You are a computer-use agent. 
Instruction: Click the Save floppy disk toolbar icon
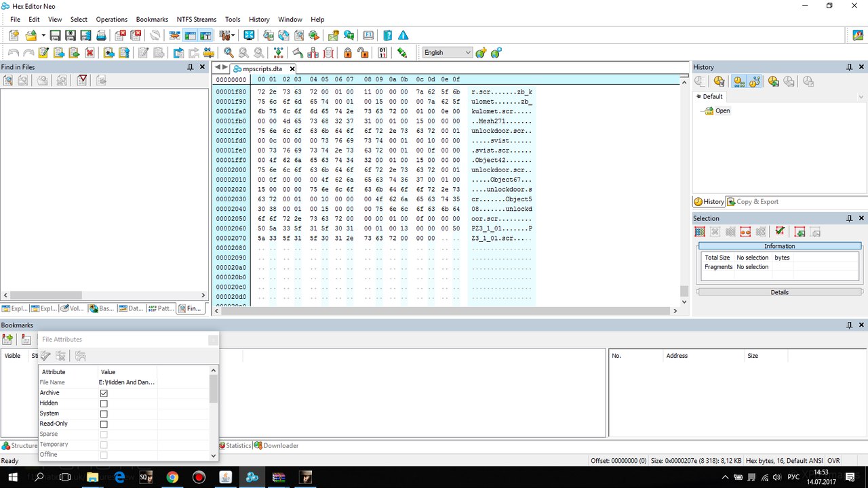coord(56,35)
